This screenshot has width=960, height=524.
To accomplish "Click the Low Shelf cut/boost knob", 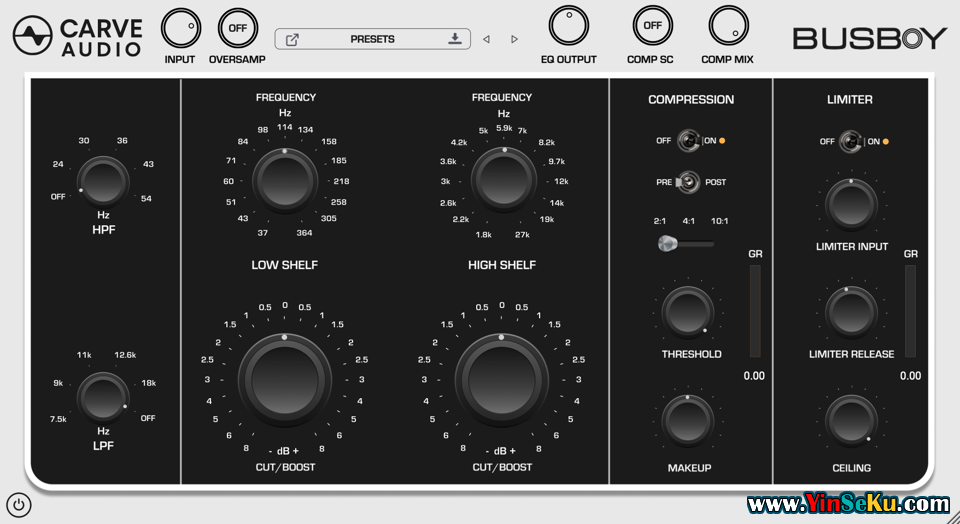I will coord(285,379).
